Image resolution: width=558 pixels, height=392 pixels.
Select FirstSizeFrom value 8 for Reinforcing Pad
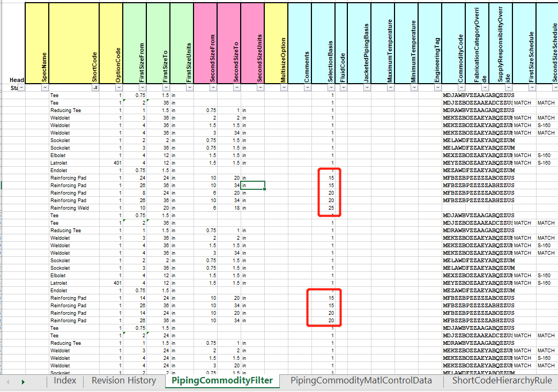pos(135,193)
